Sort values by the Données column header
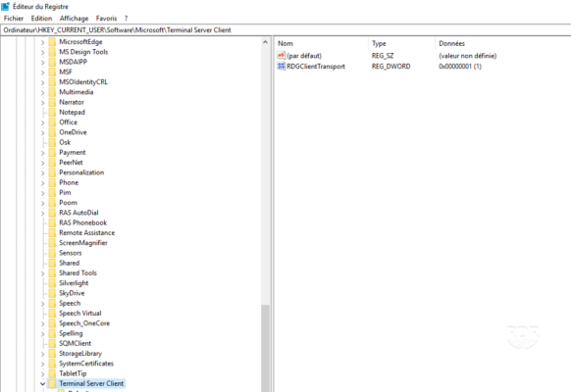This screenshot has height=392, width=571. [451, 44]
